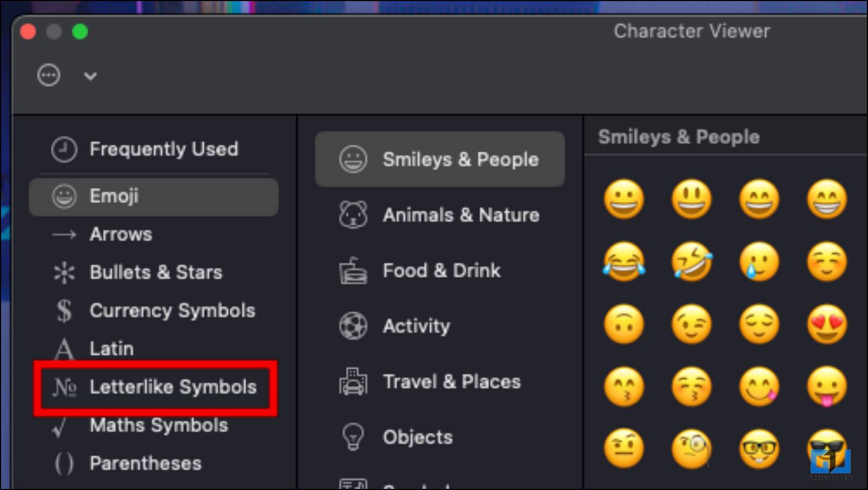
Task: Click the ellipsis action menu icon
Action: (x=49, y=75)
